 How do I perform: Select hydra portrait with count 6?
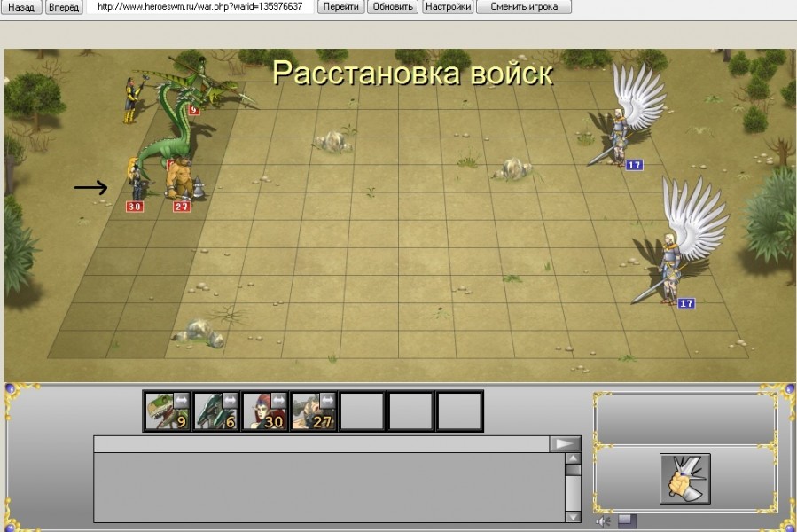[x=215, y=411]
